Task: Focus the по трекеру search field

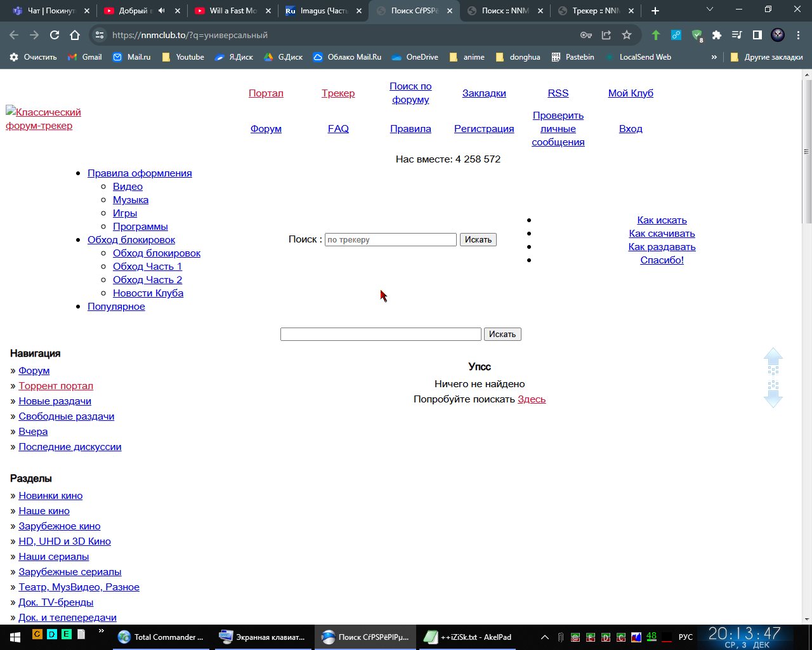Action: (390, 240)
